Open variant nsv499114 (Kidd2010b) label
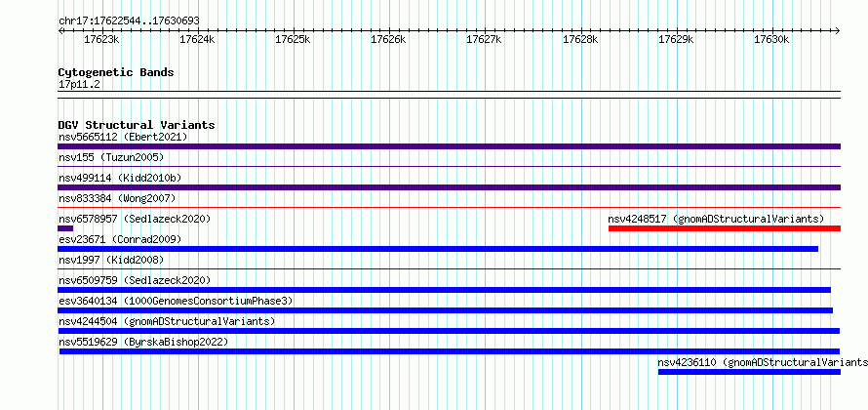 click(x=120, y=178)
